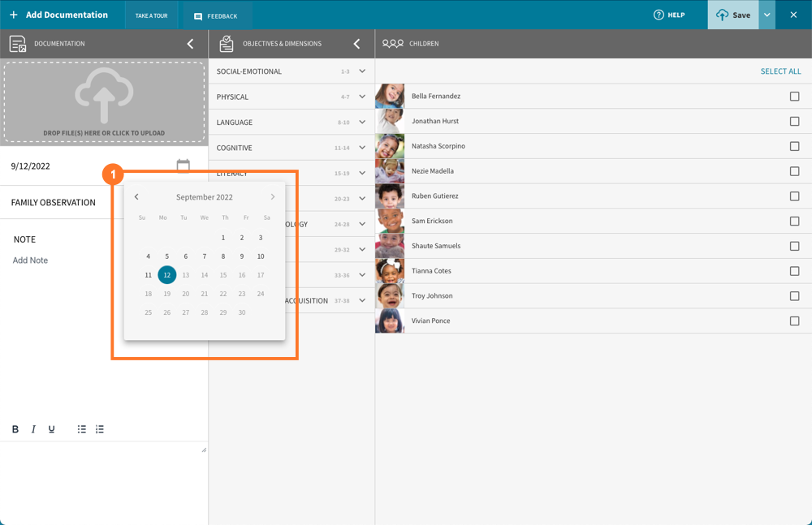Click the SELECT ALL link for children
This screenshot has width=812, height=525.
click(780, 71)
